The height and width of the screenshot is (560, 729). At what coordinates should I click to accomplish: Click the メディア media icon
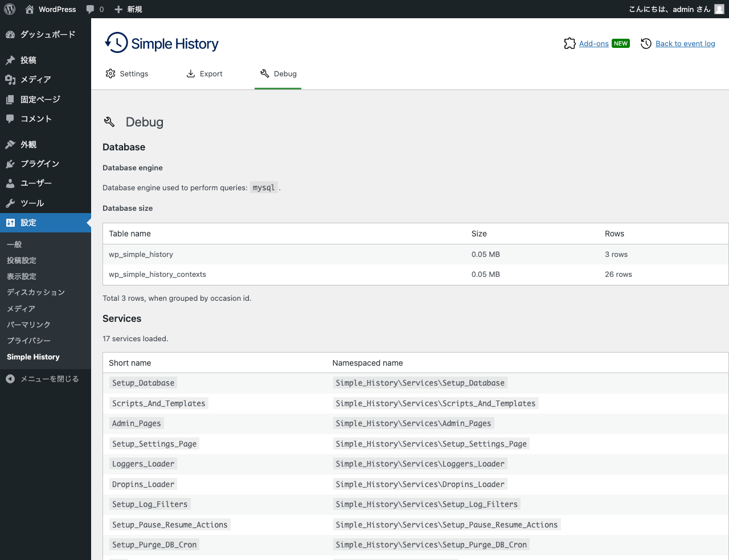pos(10,80)
